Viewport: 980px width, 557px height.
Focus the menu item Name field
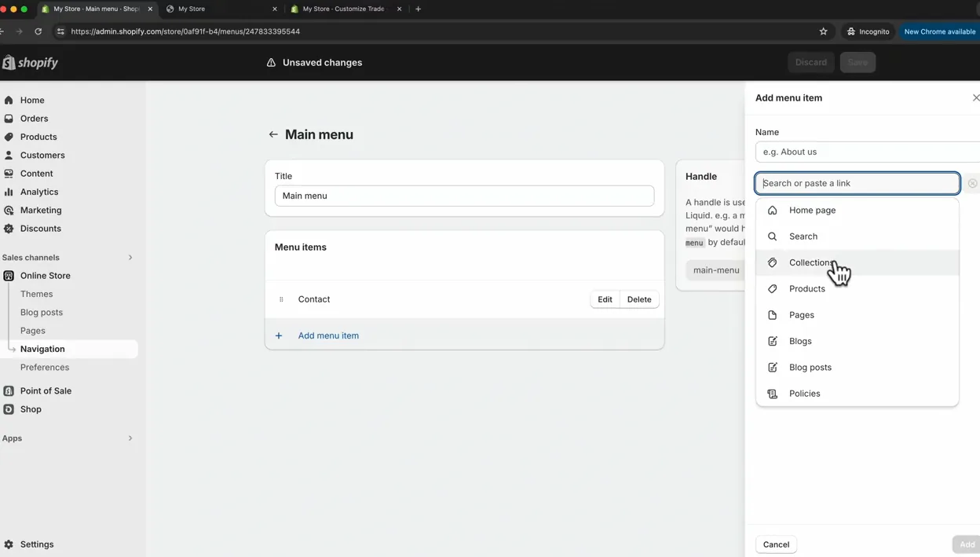868,152
